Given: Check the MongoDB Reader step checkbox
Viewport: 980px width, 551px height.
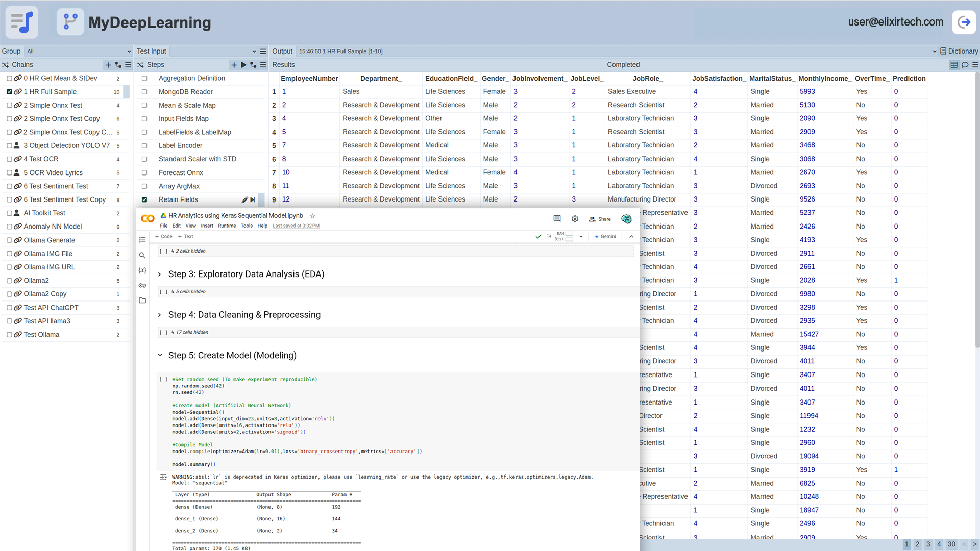Looking at the screenshot, I should [144, 92].
